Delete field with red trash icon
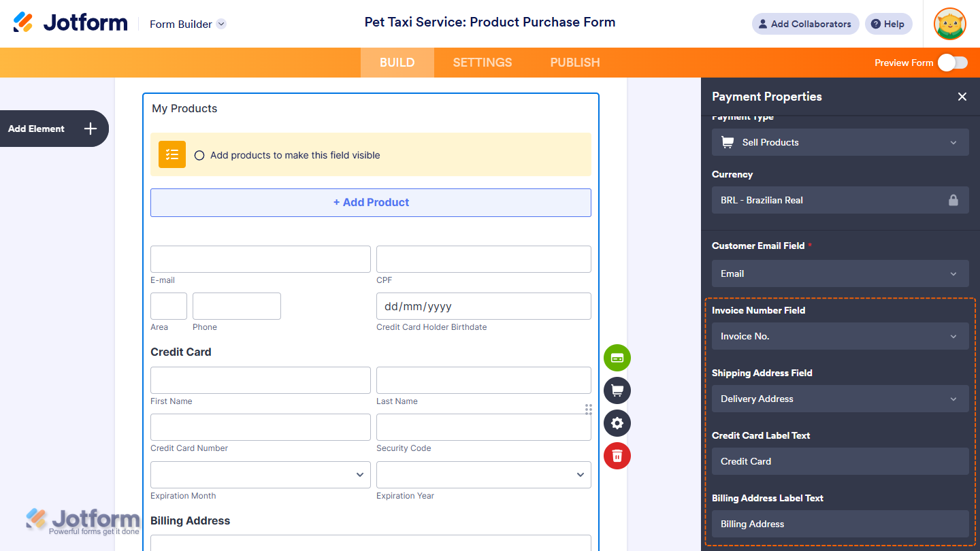The width and height of the screenshot is (980, 551). coord(617,455)
